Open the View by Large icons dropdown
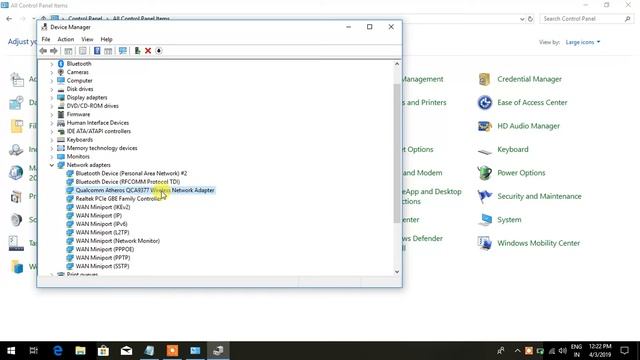This screenshot has height=360, width=640. click(x=583, y=42)
